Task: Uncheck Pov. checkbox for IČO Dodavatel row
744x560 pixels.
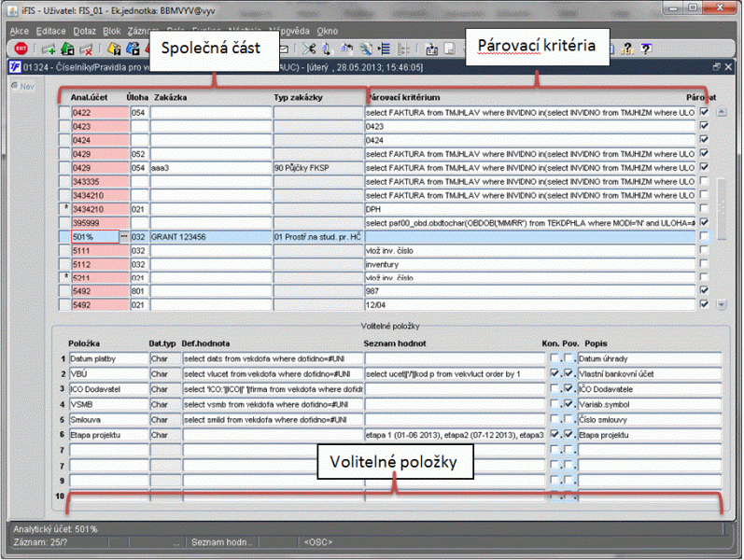Action: 569,388
